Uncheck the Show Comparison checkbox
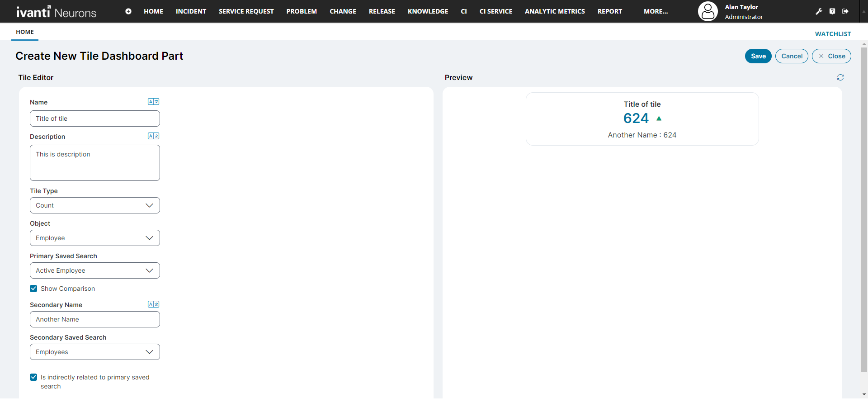The height and width of the screenshot is (412, 868). coord(33,289)
